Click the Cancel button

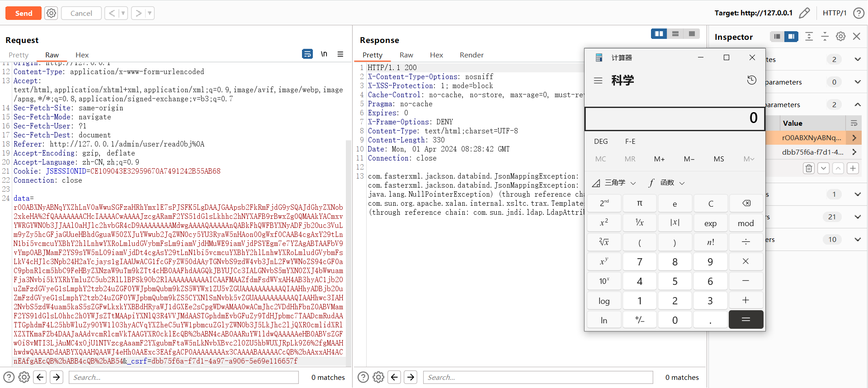click(81, 13)
